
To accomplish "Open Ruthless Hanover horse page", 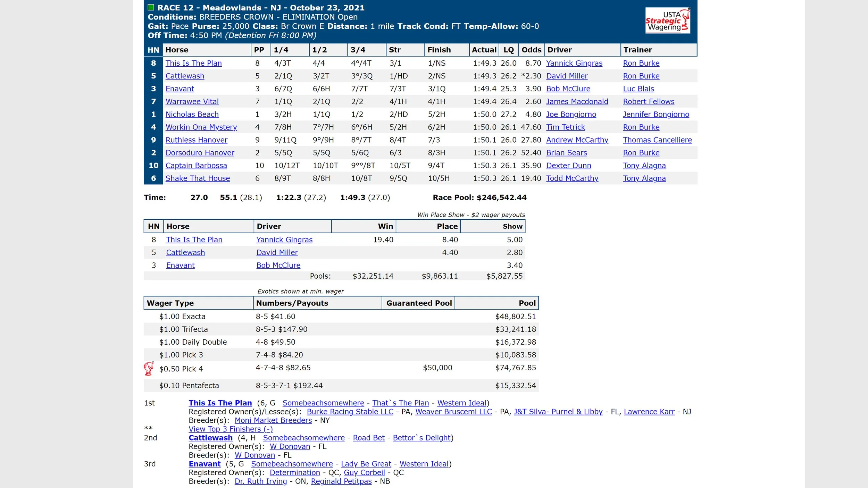I will (196, 140).
